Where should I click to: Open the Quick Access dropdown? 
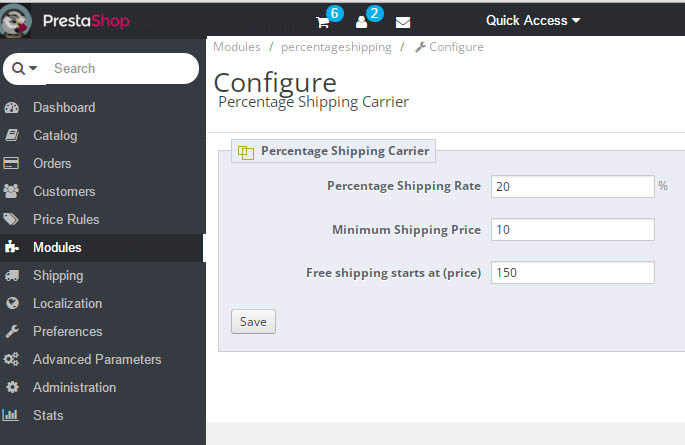click(x=532, y=20)
